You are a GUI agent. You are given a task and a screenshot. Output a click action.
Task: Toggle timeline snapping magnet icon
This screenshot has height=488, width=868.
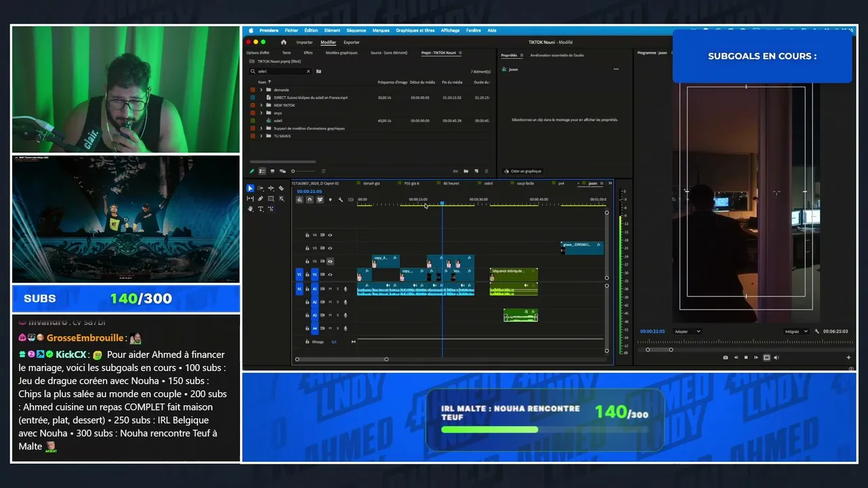[310, 199]
